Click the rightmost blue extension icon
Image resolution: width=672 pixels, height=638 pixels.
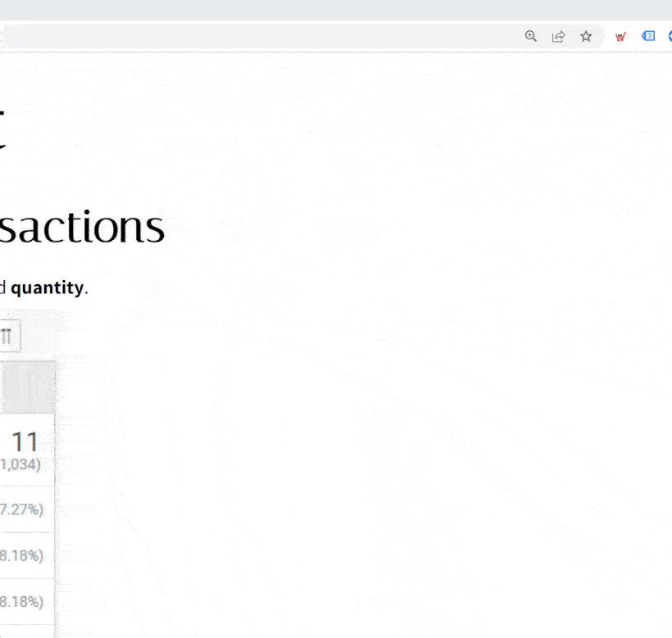click(x=670, y=36)
